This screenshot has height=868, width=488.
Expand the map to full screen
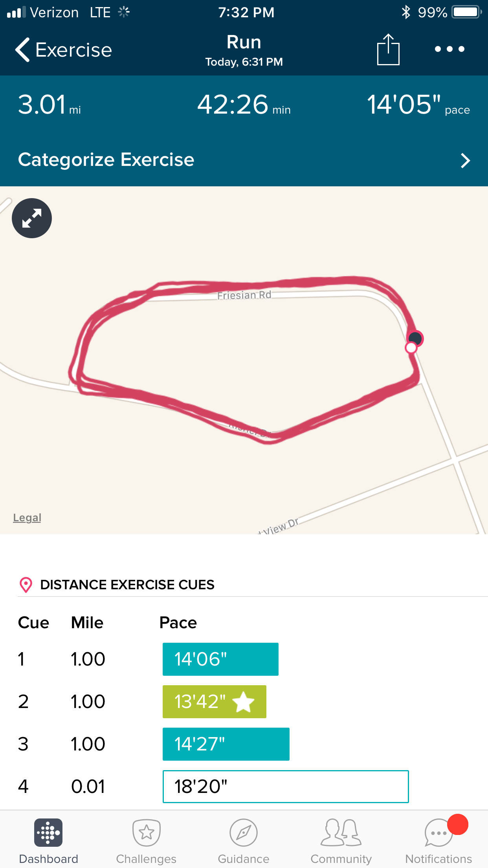32,218
